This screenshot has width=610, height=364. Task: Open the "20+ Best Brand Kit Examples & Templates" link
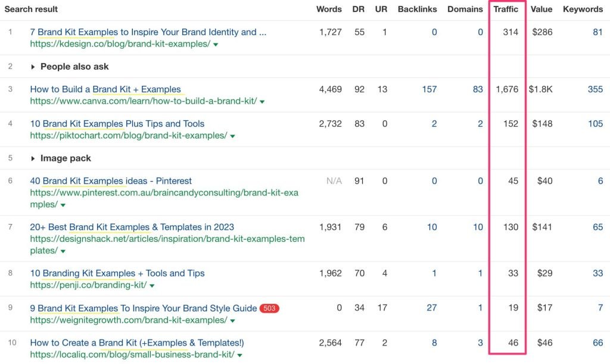click(132, 227)
